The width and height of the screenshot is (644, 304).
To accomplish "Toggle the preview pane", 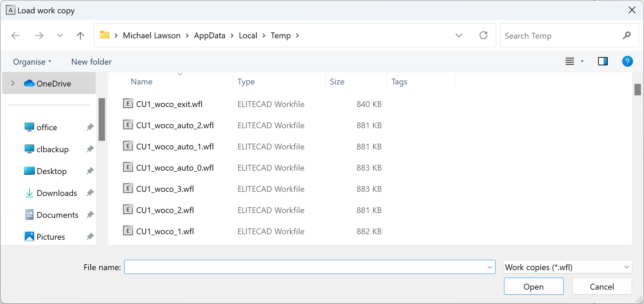I will click(603, 62).
